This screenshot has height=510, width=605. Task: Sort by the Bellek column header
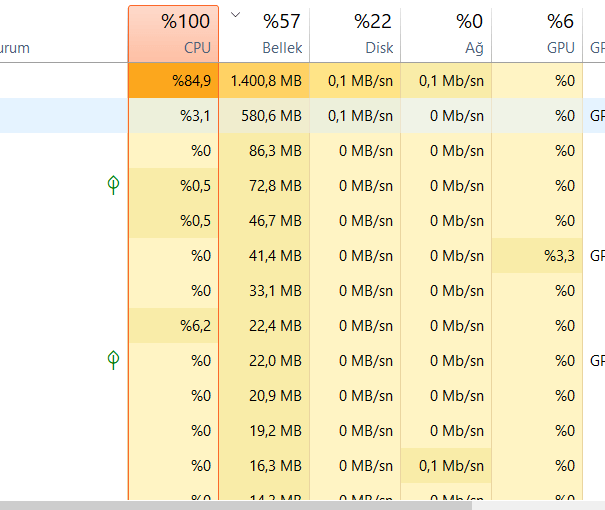(x=265, y=33)
